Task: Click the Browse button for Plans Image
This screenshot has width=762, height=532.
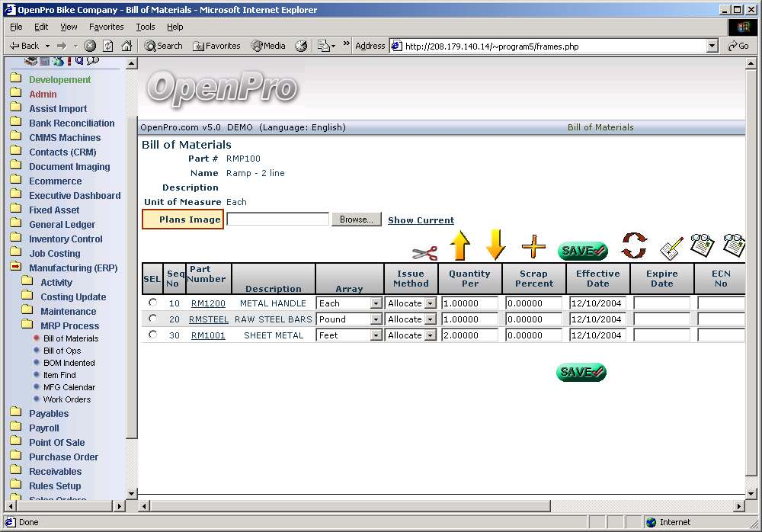Action: pos(356,220)
